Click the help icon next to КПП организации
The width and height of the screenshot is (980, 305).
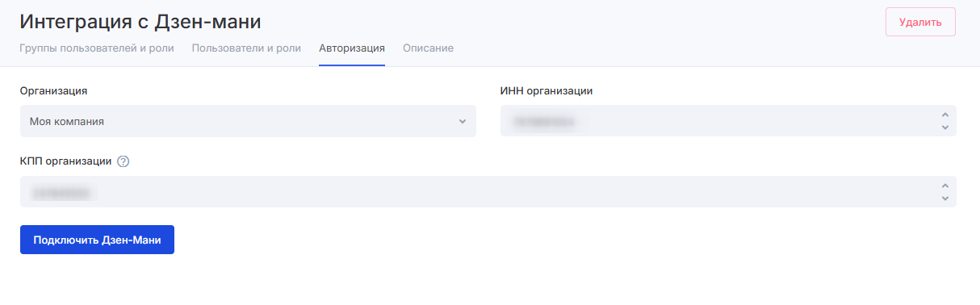click(x=124, y=161)
